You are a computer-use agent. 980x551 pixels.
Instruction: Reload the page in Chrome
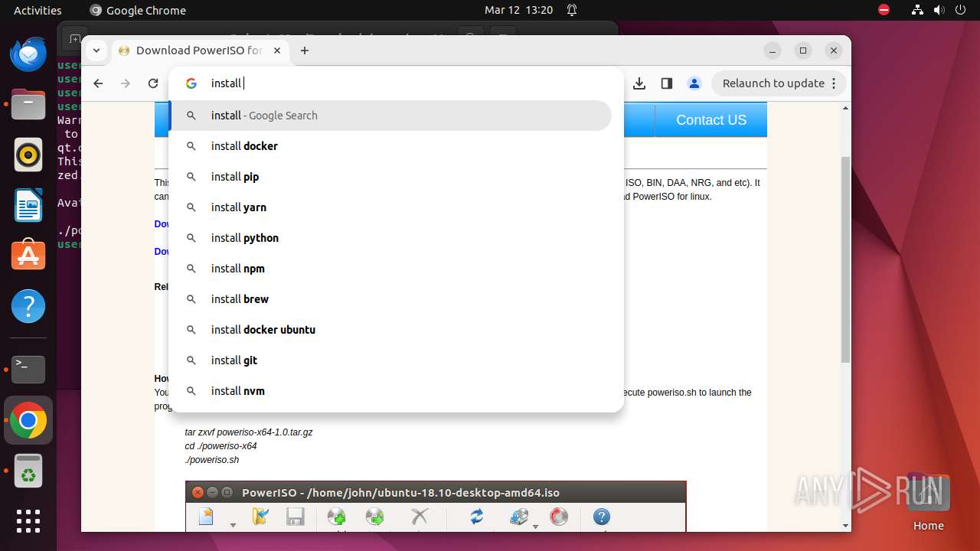[153, 83]
